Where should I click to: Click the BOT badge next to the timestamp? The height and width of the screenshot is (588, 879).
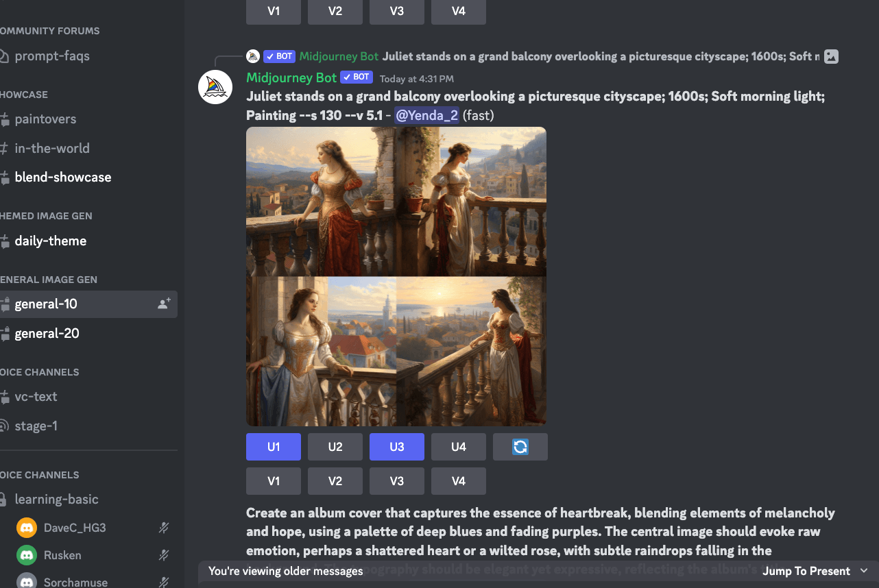coord(357,77)
